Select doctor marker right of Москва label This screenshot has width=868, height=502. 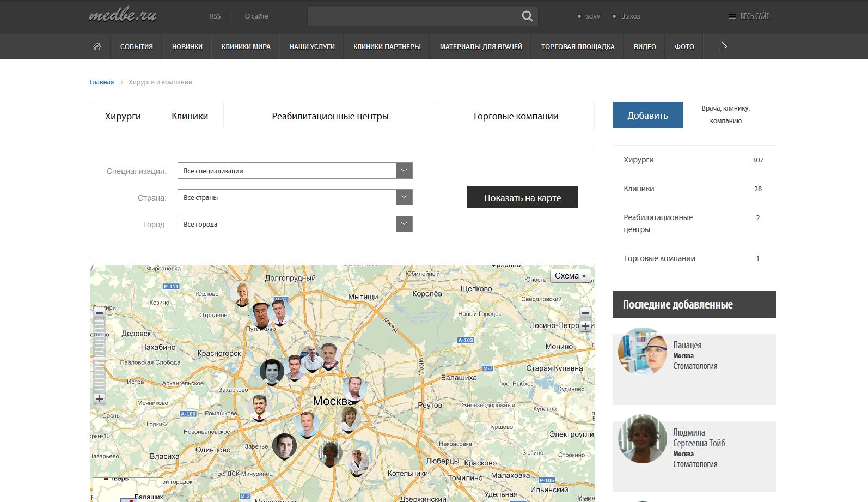click(x=354, y=389)
